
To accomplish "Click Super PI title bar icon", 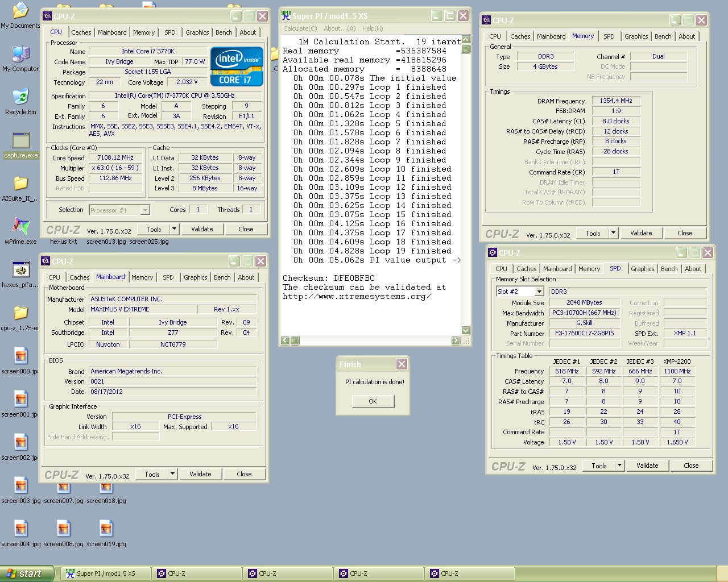I will pos(286,15).
